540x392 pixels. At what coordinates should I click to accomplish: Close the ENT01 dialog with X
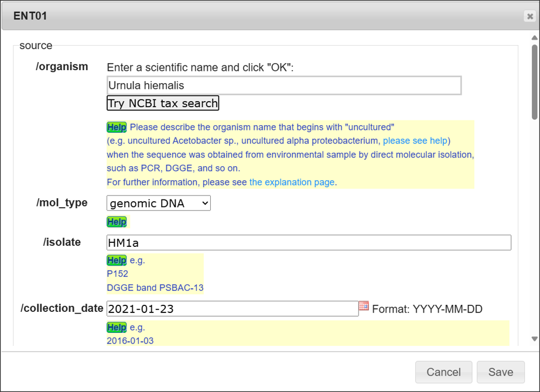(x=529, y=16)
